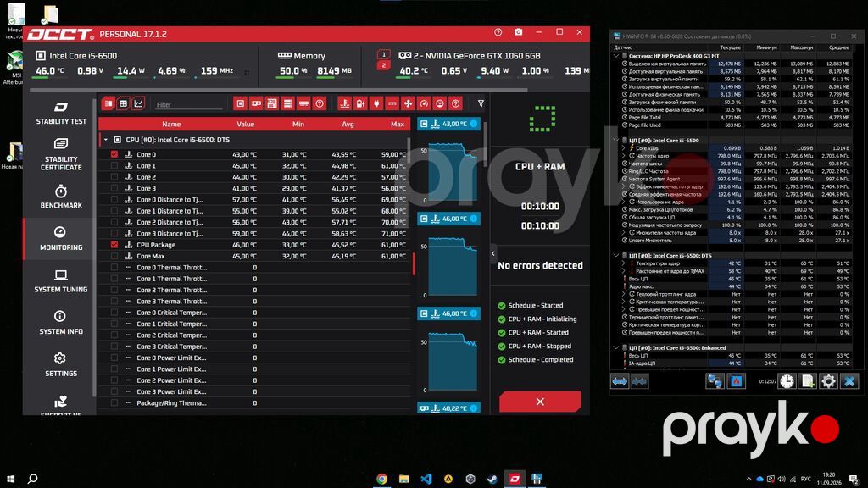868x488 pixels.
Task: Toggle the voltage sensor type filter icon
Action: tap(392, 103)
